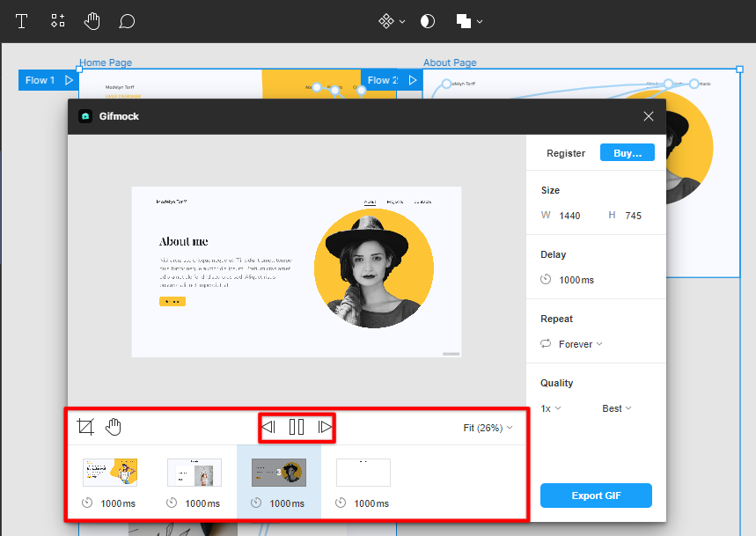Open the Resources components tool
This screenshot has width=756, height=536.
click(57, 20)
